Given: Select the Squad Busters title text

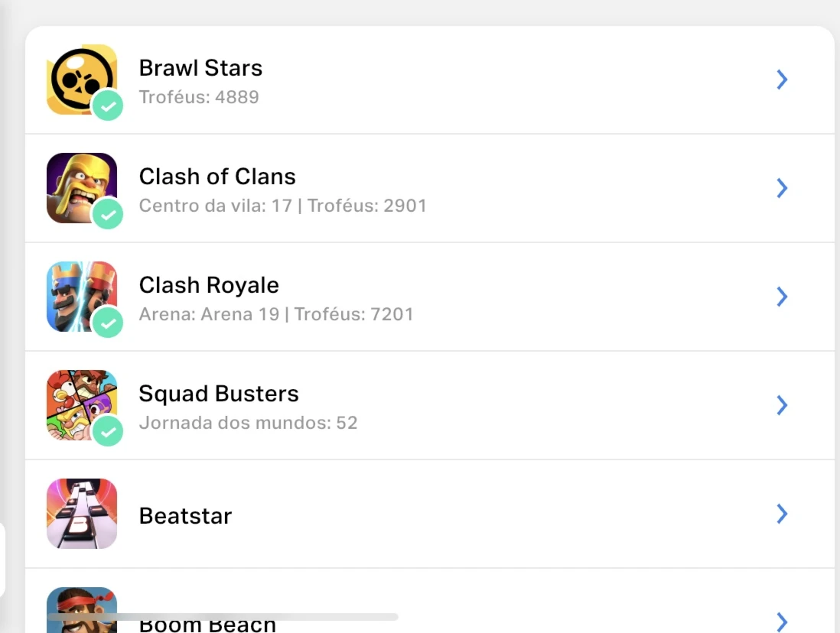Looking at the screenshot, I should 219,394.
